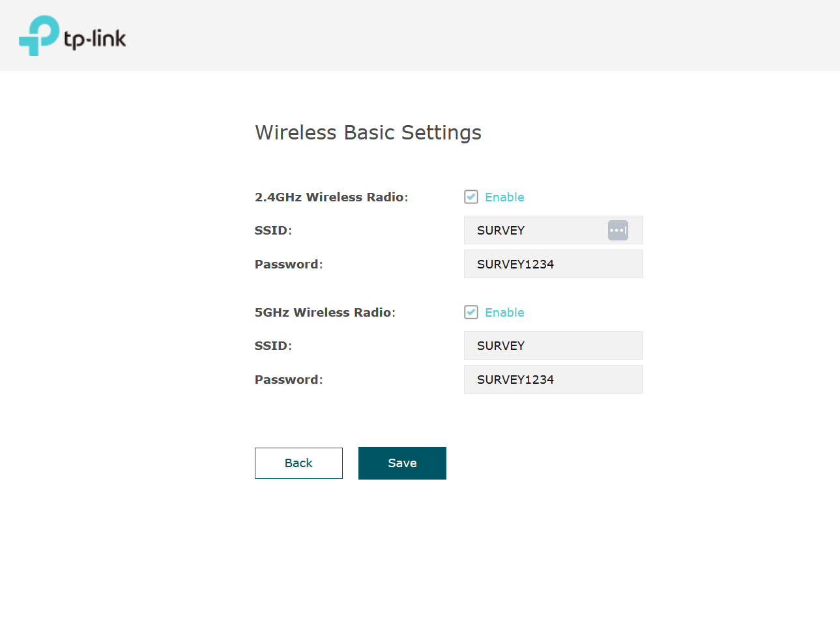Click the Password label under the 5GHz section
The height and width of the screenshot is (634, 840).
point(288,379)
